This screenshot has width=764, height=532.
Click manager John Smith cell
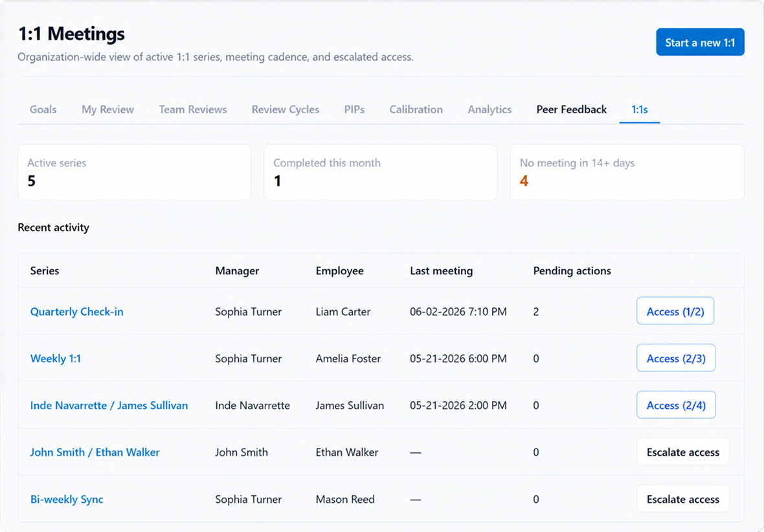tap(242, 452)
